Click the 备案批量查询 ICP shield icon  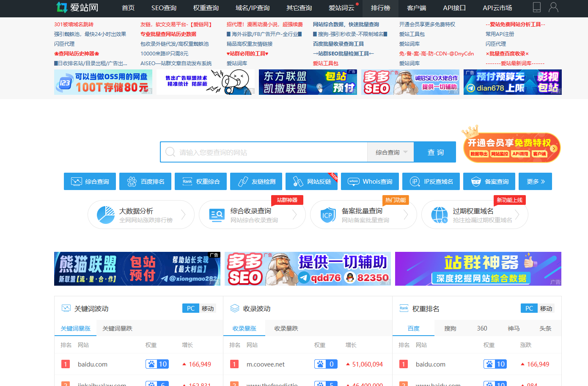point(328,215)
